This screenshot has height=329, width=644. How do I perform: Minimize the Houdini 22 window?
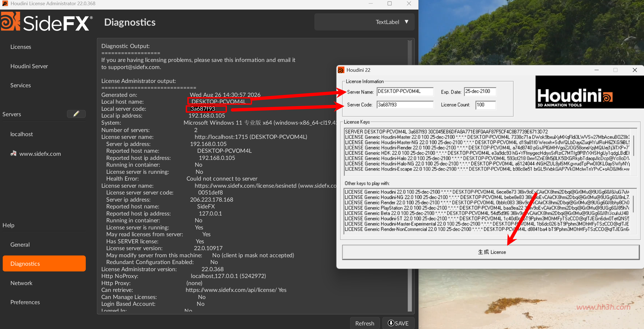[596, 70]
